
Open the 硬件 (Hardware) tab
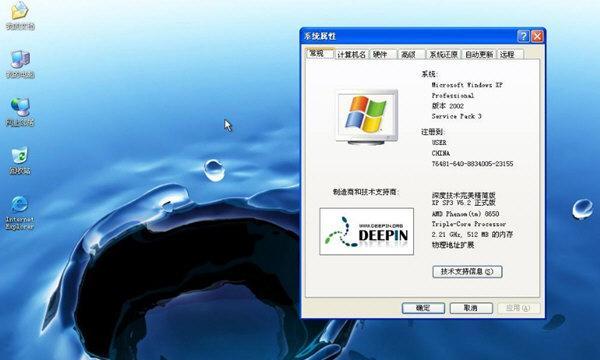pos(382,55)
